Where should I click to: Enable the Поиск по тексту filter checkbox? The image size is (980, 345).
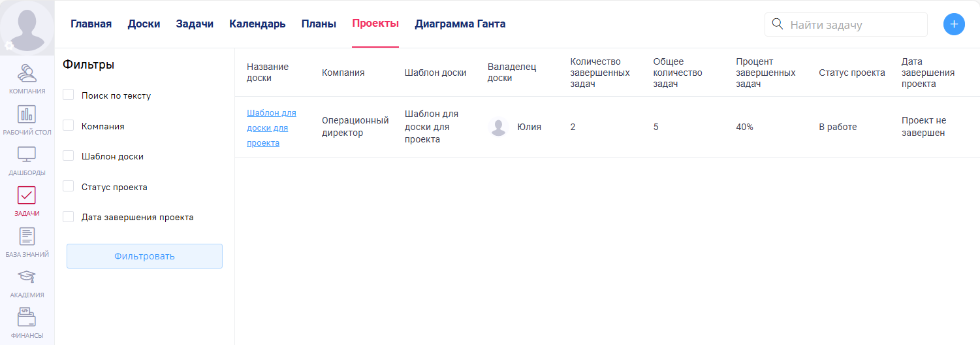coord(68,95)
